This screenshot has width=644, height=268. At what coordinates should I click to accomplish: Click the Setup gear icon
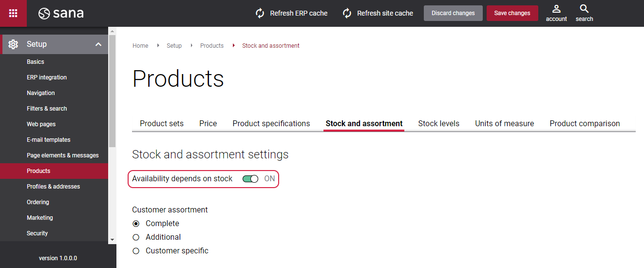tap(13, 44)
